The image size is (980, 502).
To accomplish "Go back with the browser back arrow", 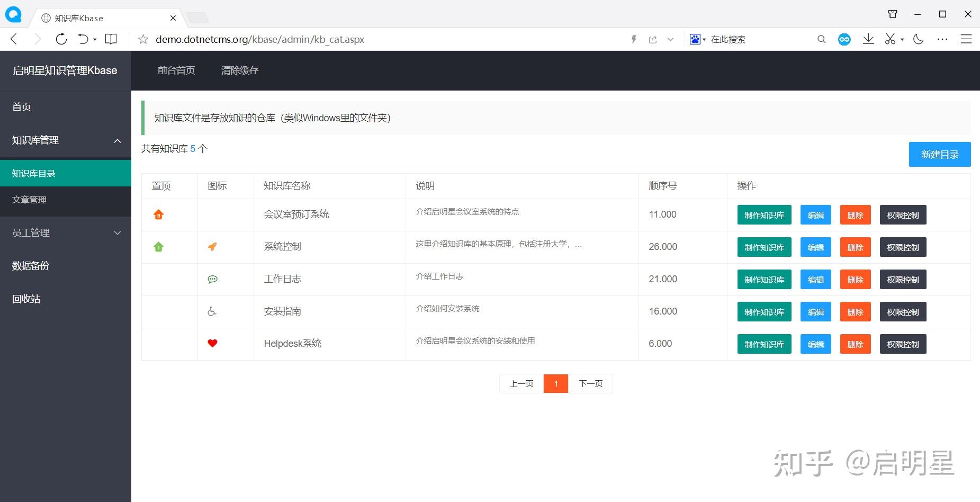I will click(14, 39).
